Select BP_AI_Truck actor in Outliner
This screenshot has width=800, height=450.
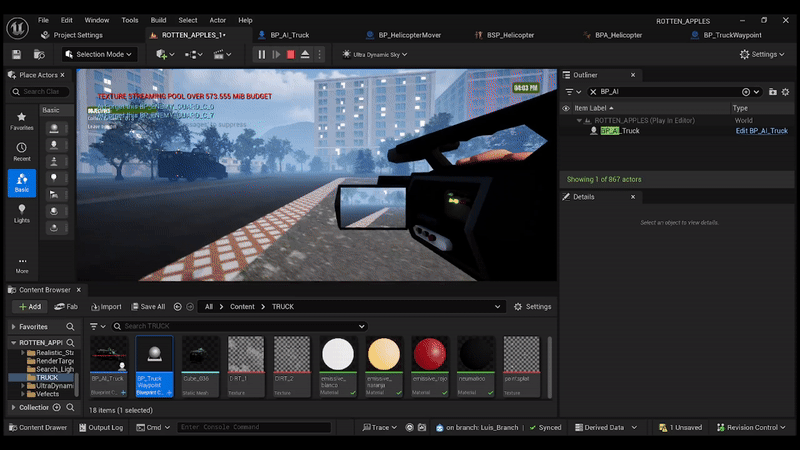pyautogui.click(x=619, y=131)
